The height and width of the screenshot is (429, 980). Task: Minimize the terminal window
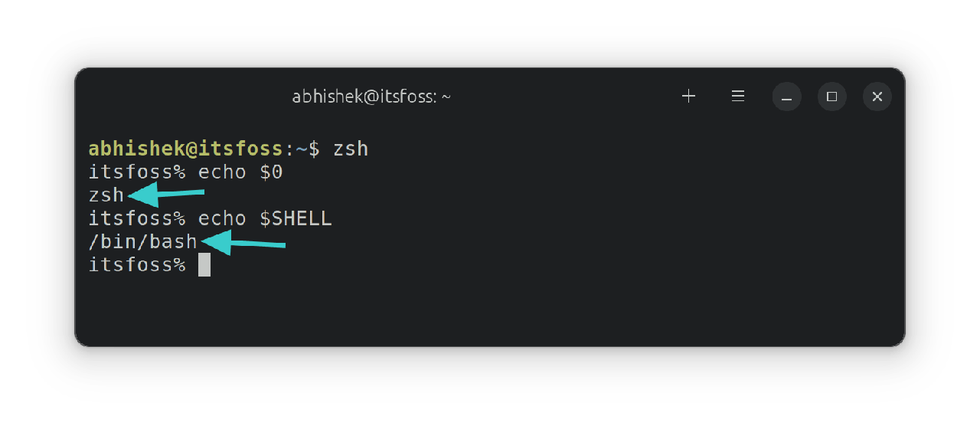tap(786, 97)
